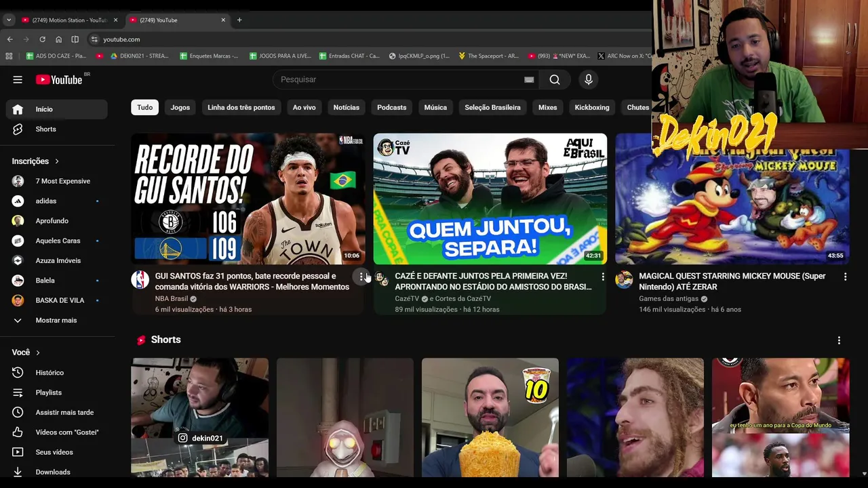Open The Spaceport bookmark

[488, 56]
